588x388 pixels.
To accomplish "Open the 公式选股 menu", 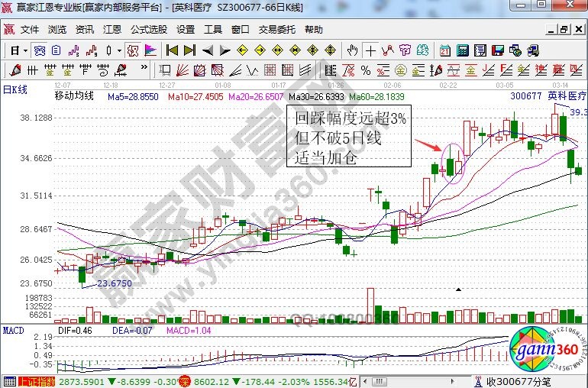I will point(148,30).
